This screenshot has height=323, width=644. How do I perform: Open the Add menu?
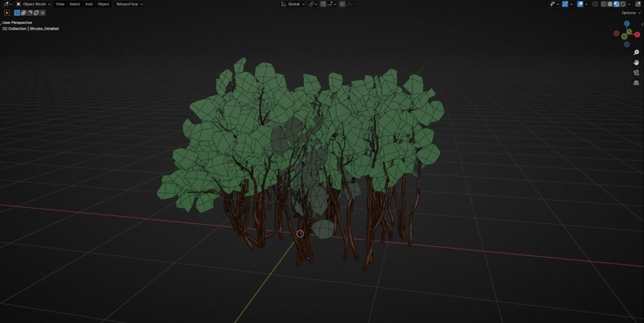[89, 4]
